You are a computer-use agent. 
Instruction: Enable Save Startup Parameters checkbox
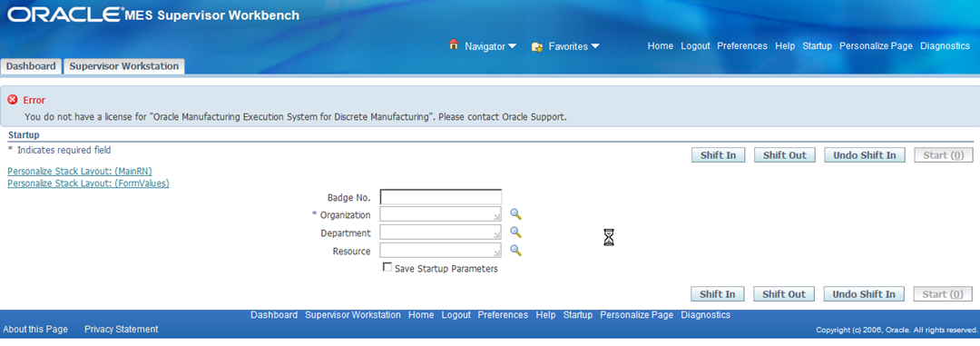tap(387, 267)
